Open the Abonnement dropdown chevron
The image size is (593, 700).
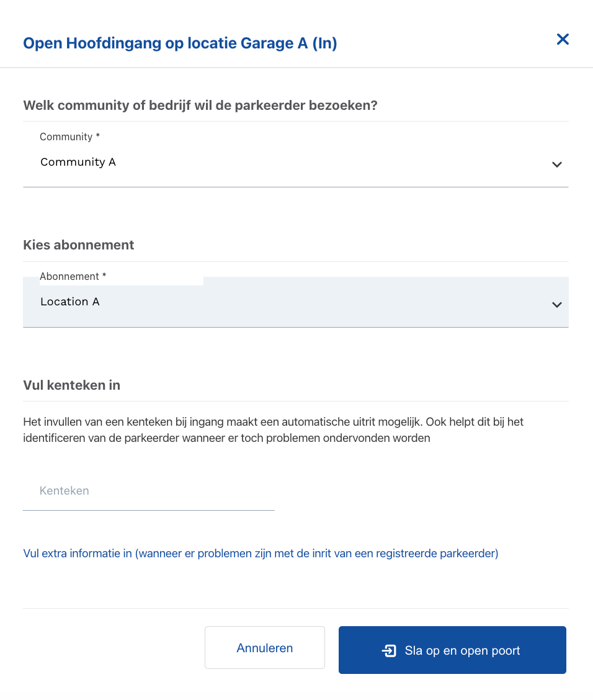tap(557, 305)
